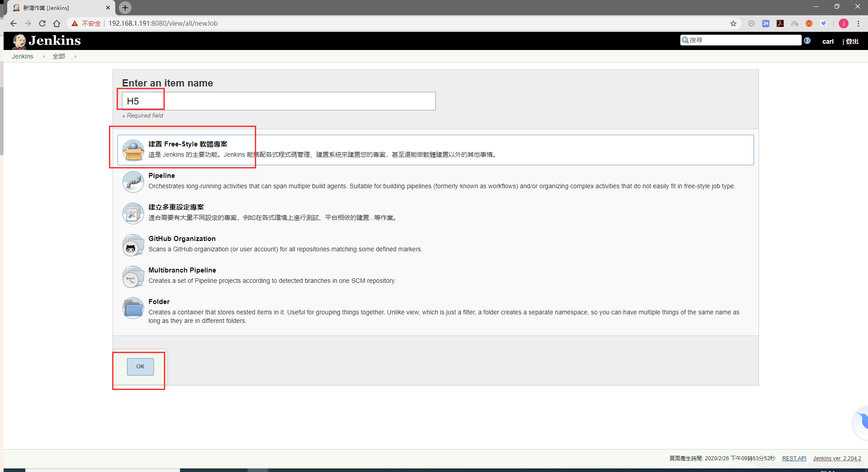Open the Chrome profile avatar
This screenshot has height=472, width=868.
coord(844,23)
